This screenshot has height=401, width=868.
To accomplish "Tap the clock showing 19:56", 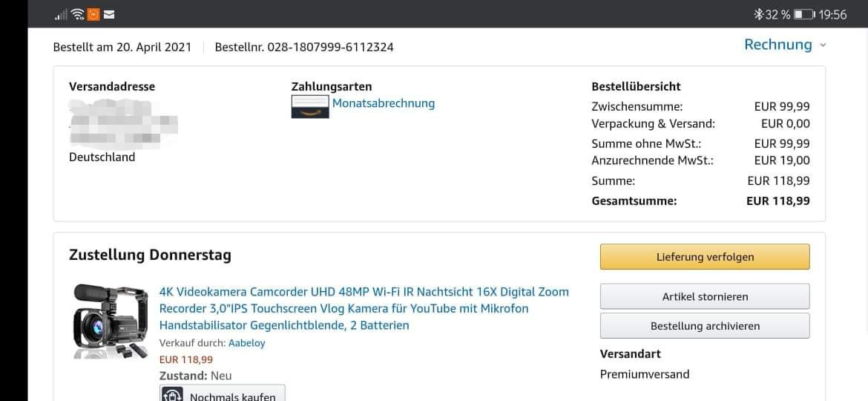I will (832, 15).
